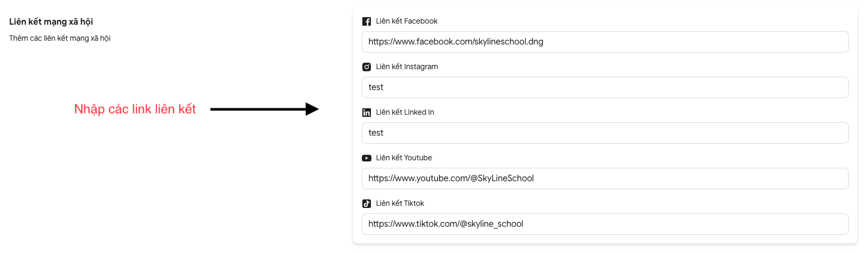Click the LinkedIn logo icon

click(x=367, y=113)
